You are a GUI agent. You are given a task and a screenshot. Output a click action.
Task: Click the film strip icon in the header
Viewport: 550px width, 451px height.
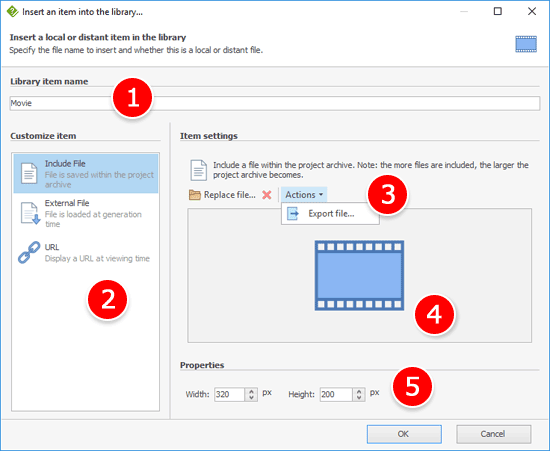click(x=526, y=44)
